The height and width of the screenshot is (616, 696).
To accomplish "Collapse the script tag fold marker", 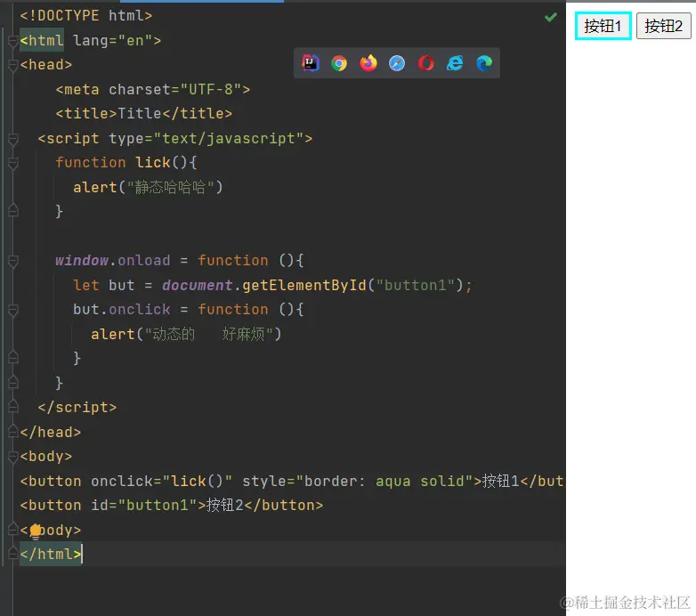I will [12, 140].
